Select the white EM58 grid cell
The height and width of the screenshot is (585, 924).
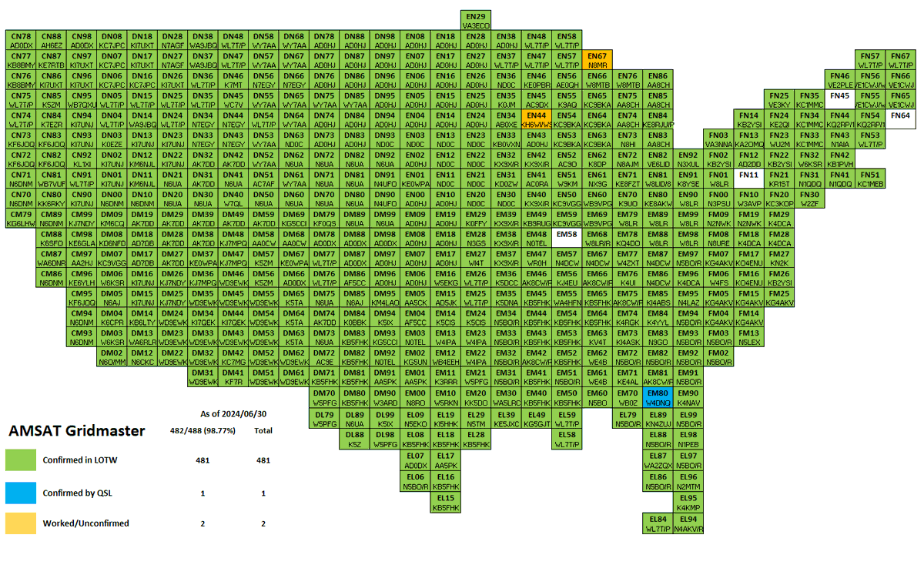pos(567,239)
